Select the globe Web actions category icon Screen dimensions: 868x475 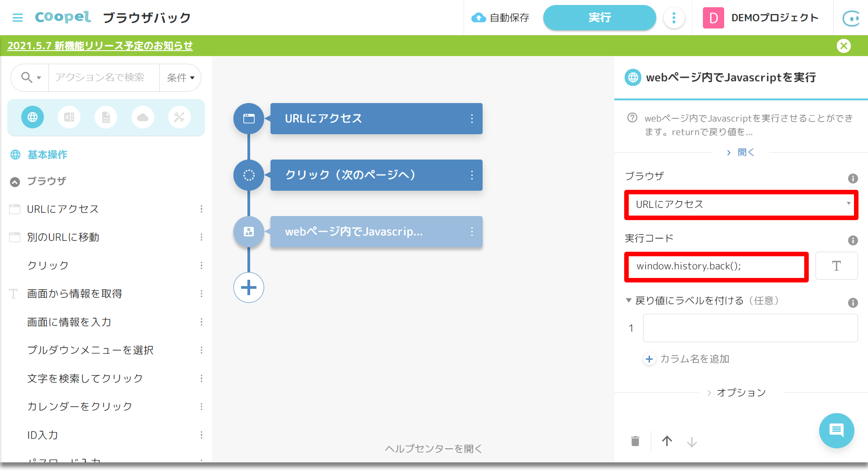click(32, 117)
